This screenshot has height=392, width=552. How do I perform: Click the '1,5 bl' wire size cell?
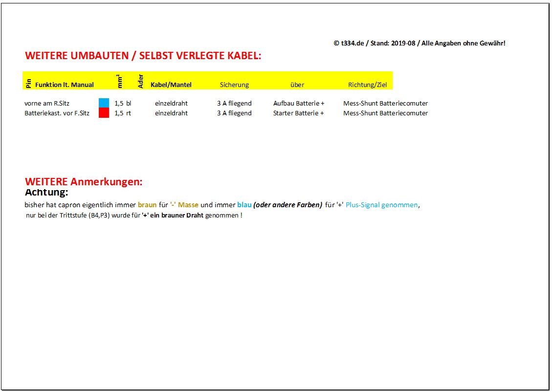click(123, 103)
